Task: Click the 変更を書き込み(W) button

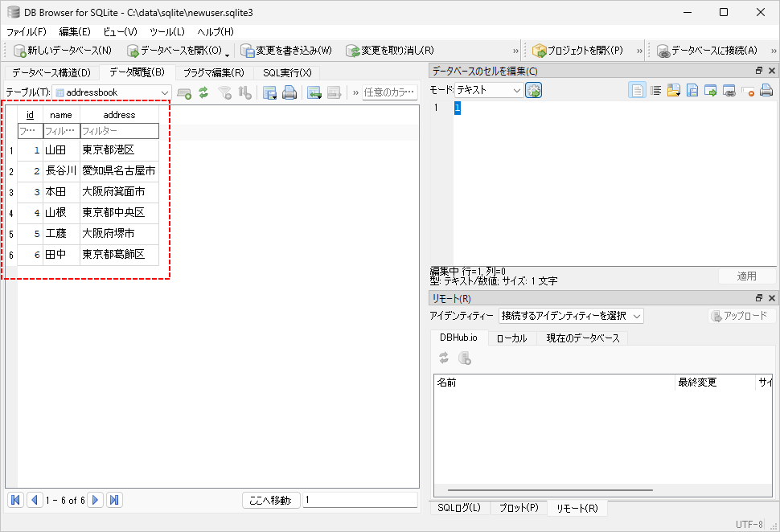Action: 286,51
